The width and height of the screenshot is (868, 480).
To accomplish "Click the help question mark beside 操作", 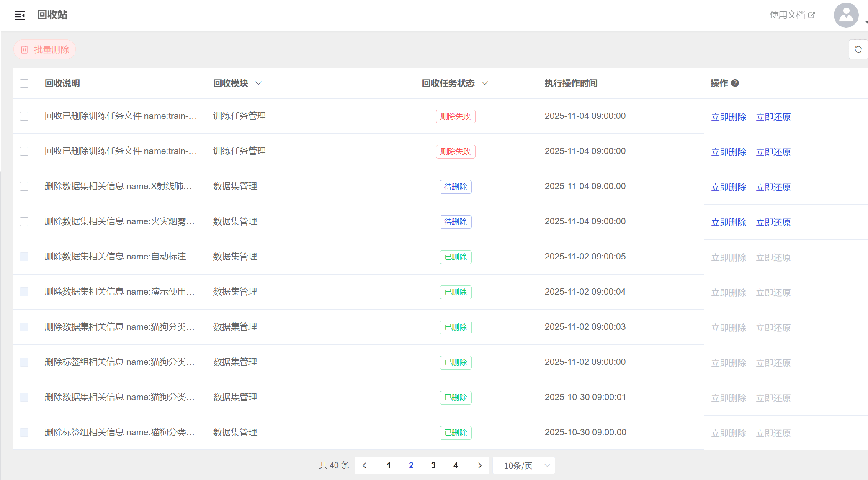I will [x=735, y=83].
